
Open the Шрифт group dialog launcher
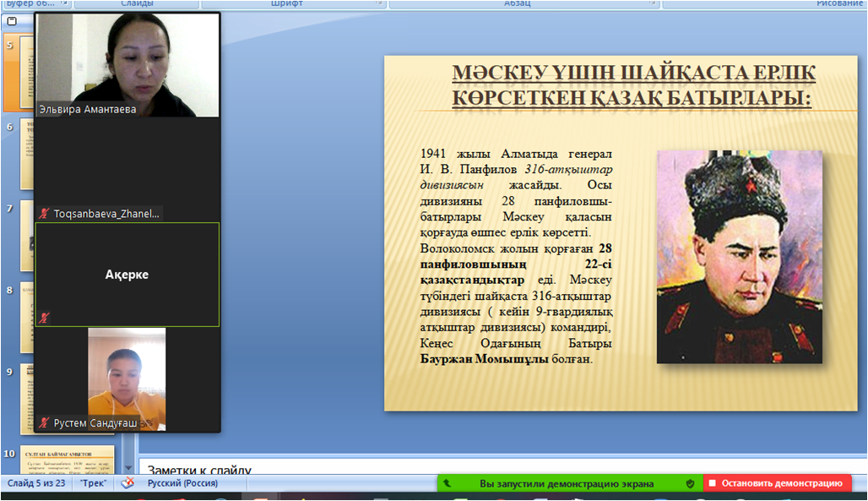[x=379, y=3]
